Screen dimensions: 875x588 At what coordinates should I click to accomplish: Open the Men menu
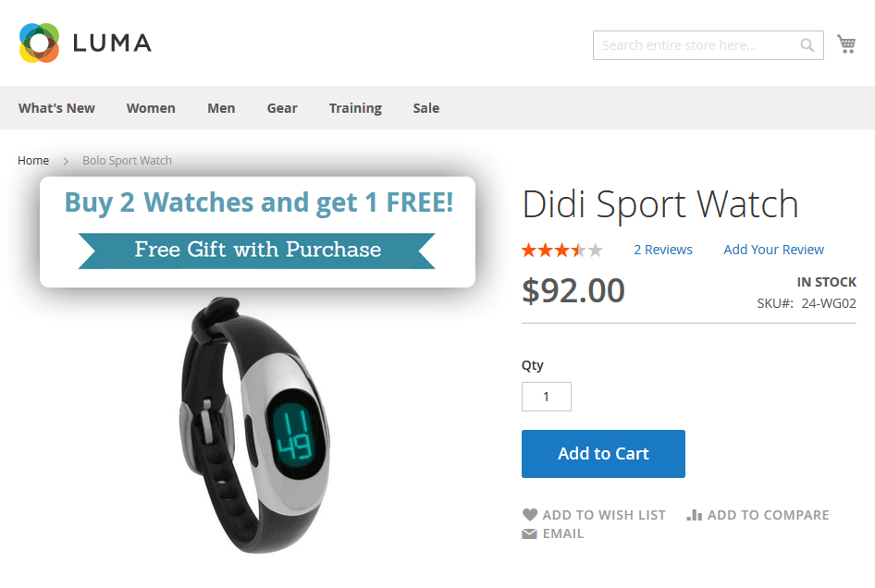pos(221,108)
